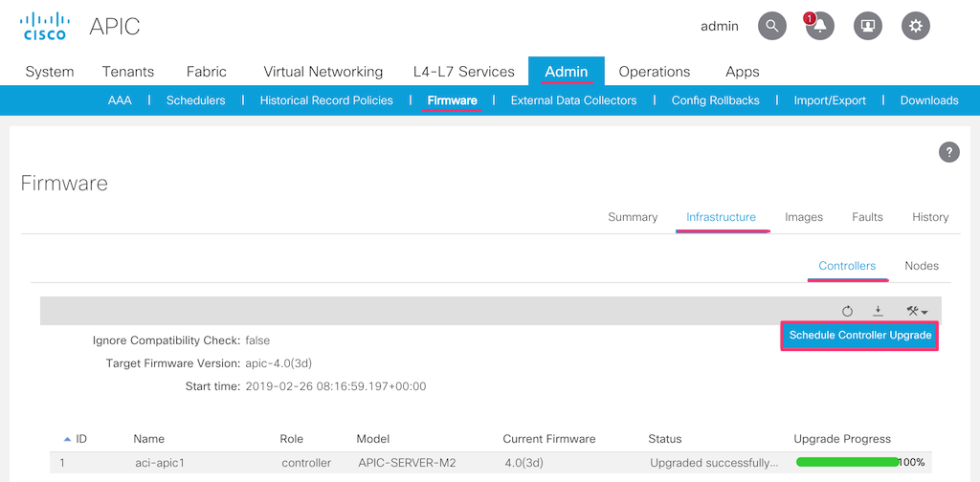This screenshot has width=980, height=482.
Task: Open the tools wrench dropdown
Action: pos(917,311)
